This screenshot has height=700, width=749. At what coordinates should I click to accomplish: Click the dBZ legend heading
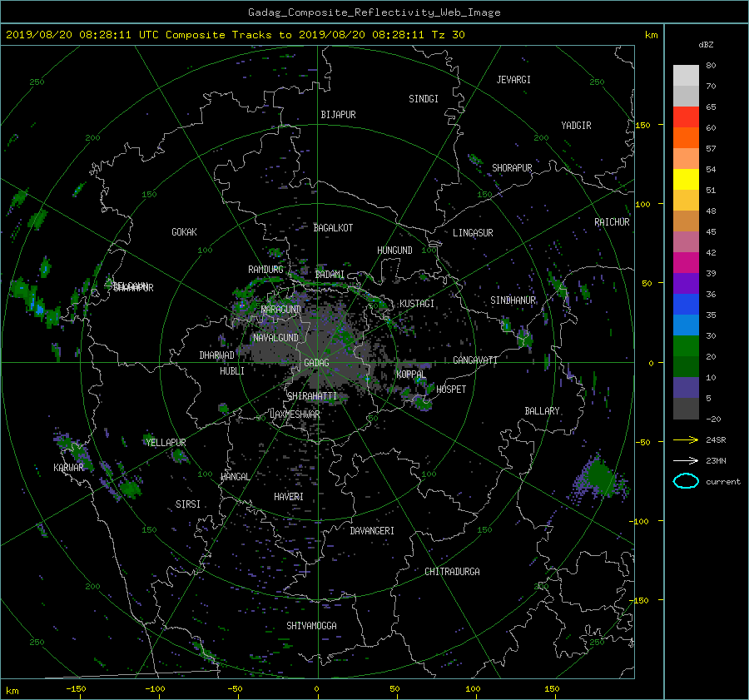706,45
